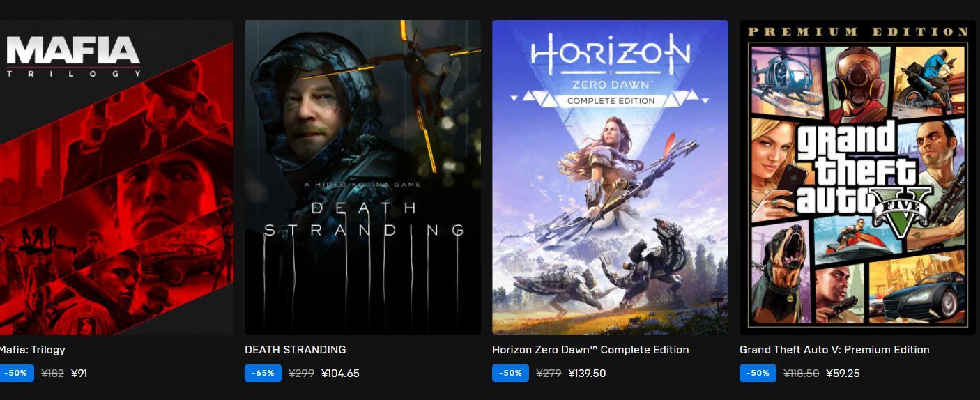Click the crossed-out ¥118.50 original price
This screenshot has width=980, height=400.
(801, 374)
